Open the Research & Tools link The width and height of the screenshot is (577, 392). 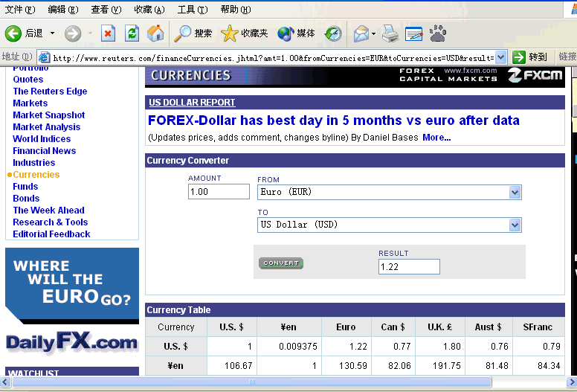(x=51, y=222)
